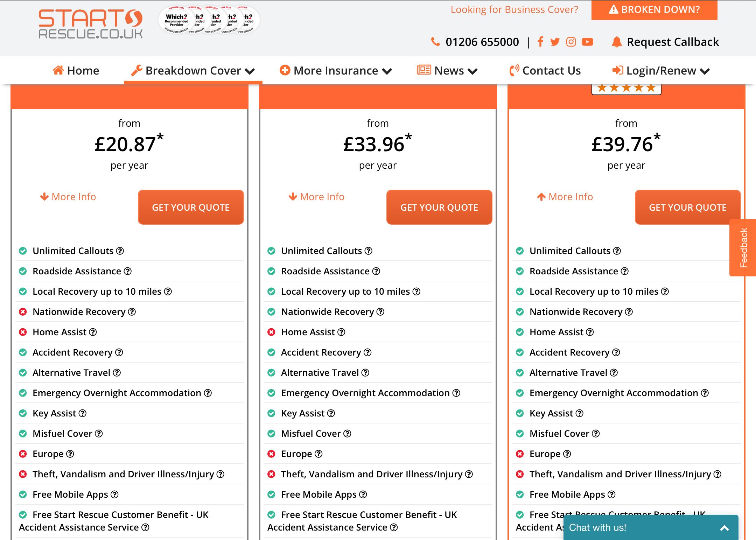Open the Breakdown Cover dropdown menu
756x540 pixels.
(193, 71)
